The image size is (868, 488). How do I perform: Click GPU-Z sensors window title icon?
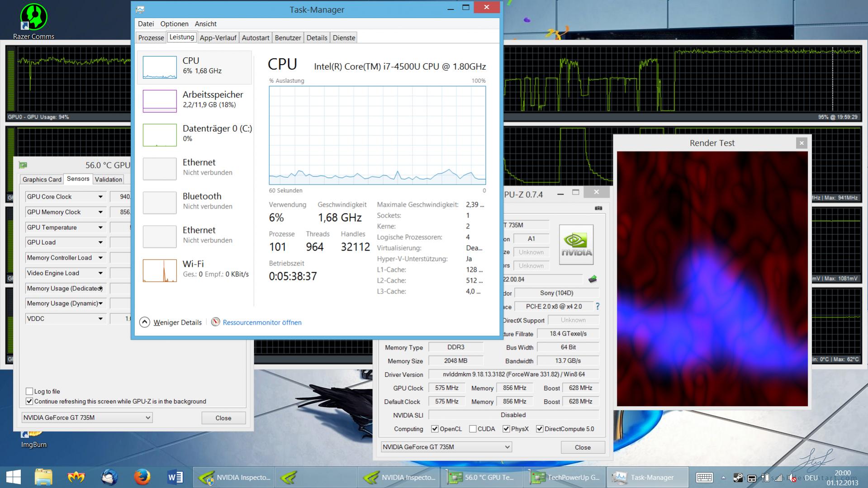click(x=23, y=165)
